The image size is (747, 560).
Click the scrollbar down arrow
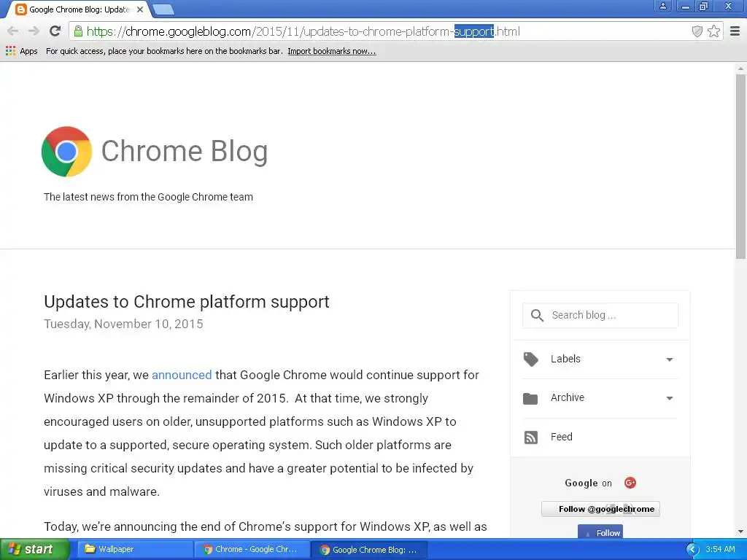click(x=740, y=532)
